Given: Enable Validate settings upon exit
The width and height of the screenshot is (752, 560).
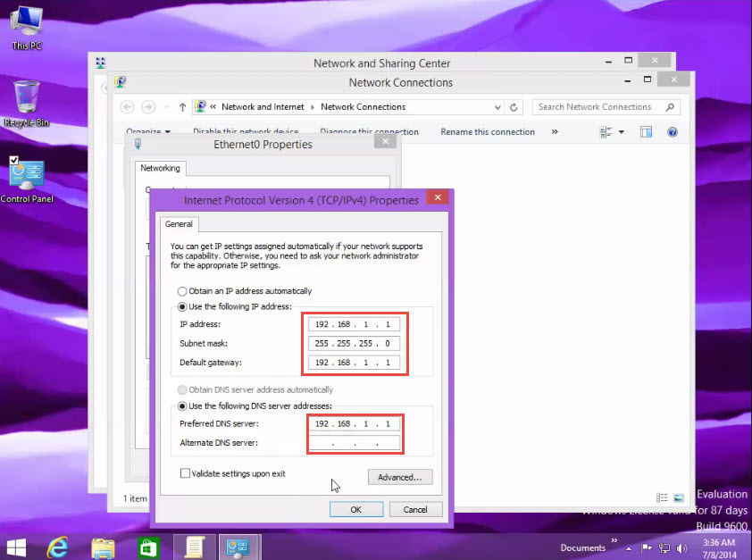Looking at the screenshot, I should click(185, 474).
